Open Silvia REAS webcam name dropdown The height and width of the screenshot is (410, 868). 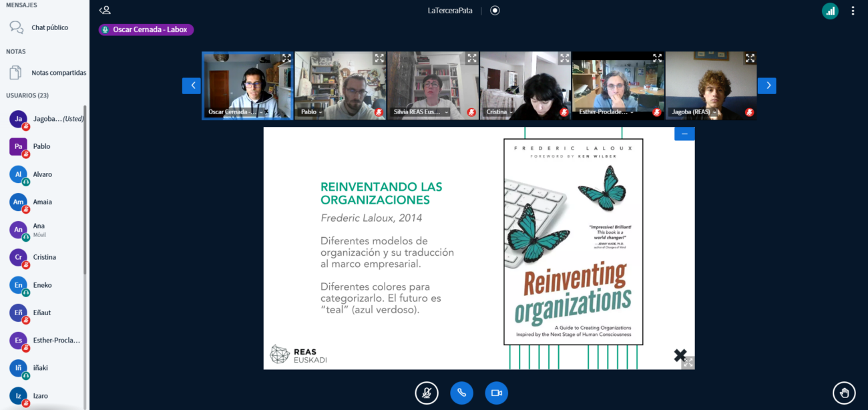[419, 112]
